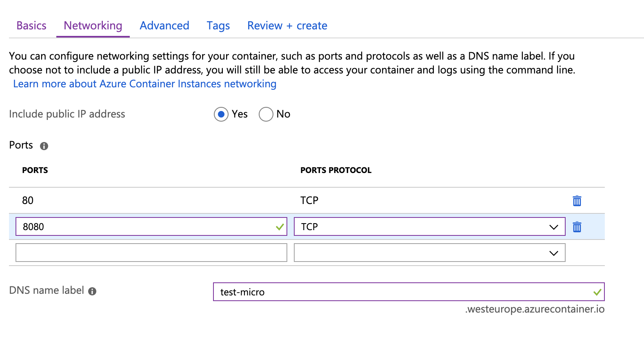644x346 pixels.
Task: Click the info icon next to Ports
Action: 44,146
